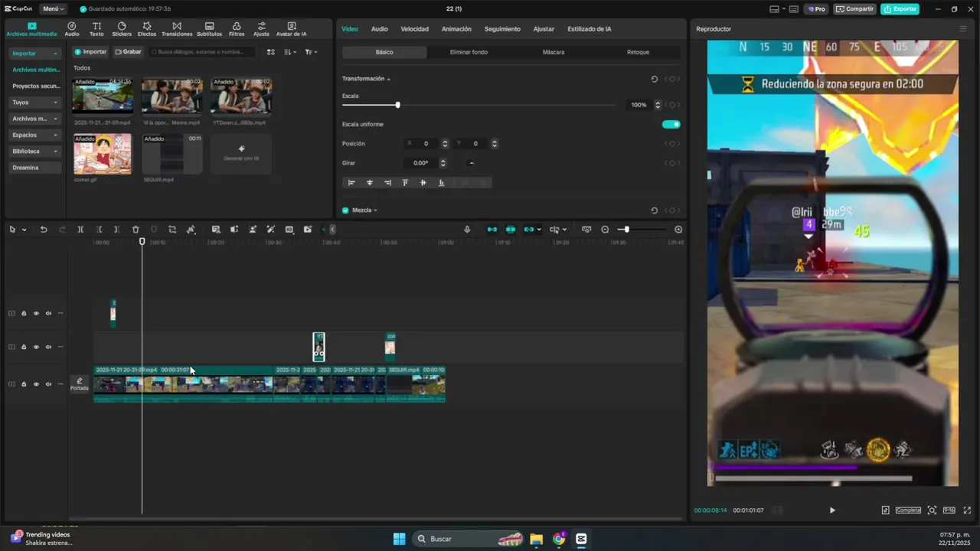Open the Audio media tool
This screenshot has width=980, height=551.
(72, 29)
